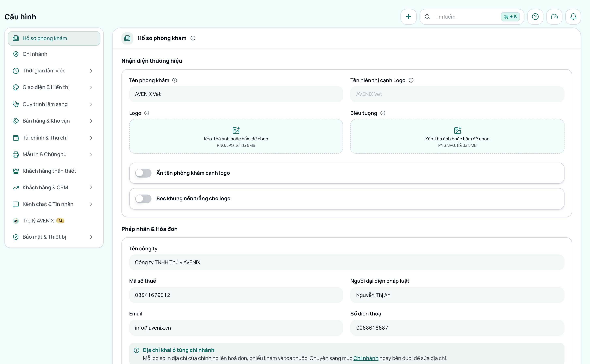Expand Quy trình lâm sàng chevron
The height and width of the screenshot is (364, 590).
(91, 104)
